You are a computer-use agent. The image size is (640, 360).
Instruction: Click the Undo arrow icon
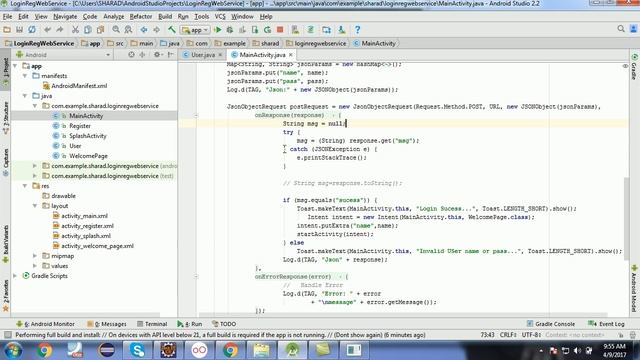coord(47,30)
